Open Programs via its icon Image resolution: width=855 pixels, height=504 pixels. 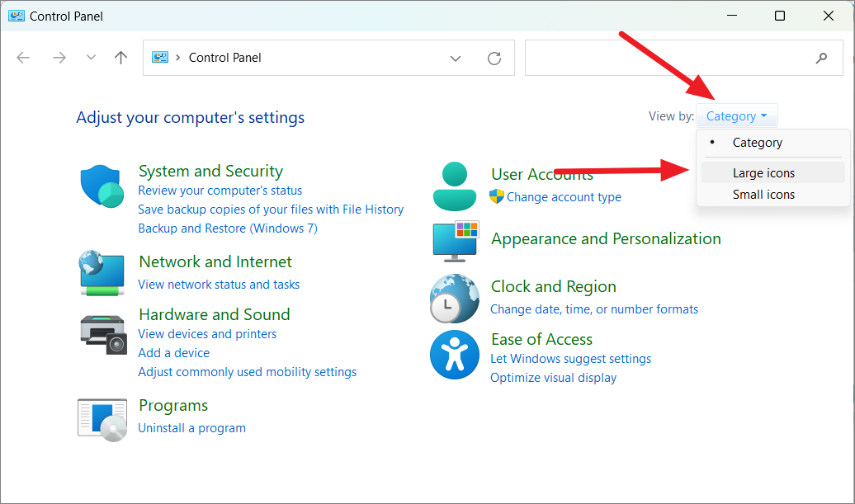(x=102, y=419)
